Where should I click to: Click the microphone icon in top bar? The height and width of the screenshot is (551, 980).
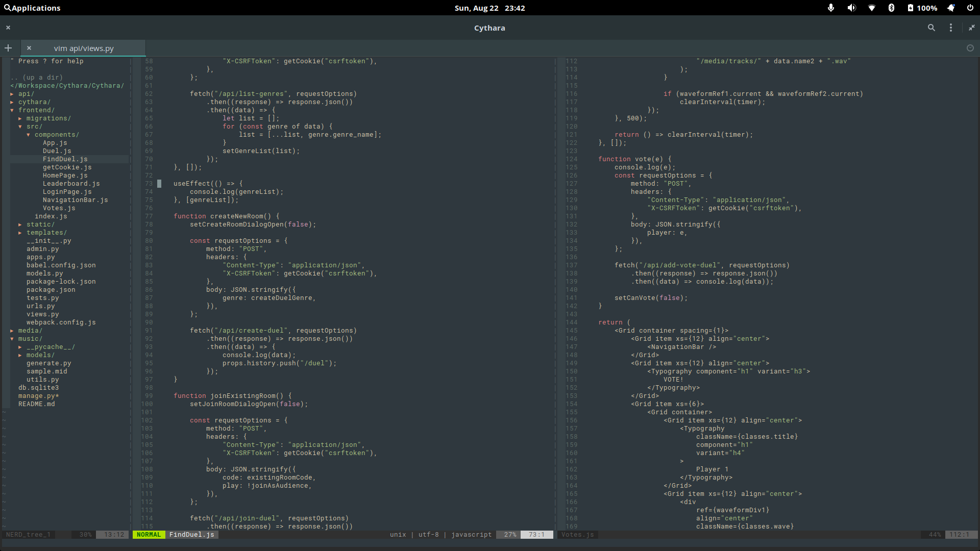click(x=831, y=8)
